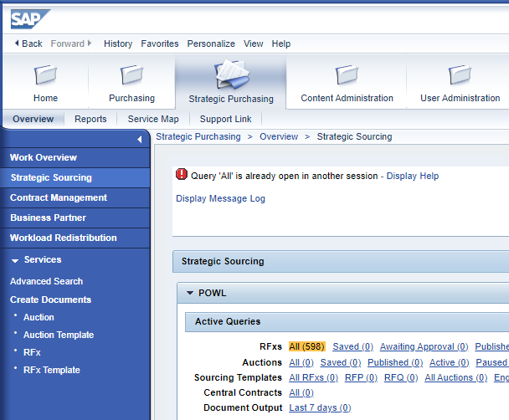Switch to the Reports tab
The image size is (509, 420).
[90, 119]
